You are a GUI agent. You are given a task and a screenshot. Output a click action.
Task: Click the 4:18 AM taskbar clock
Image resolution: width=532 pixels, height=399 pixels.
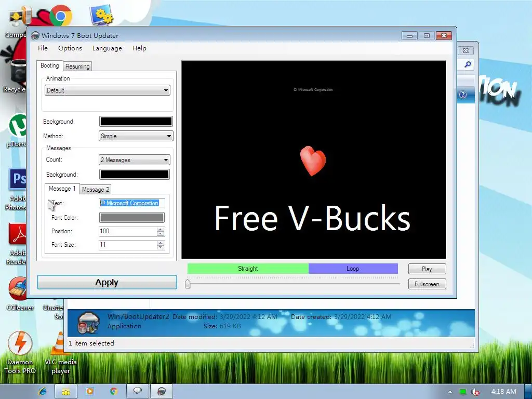pyautogui.click(x=503, y=392)
